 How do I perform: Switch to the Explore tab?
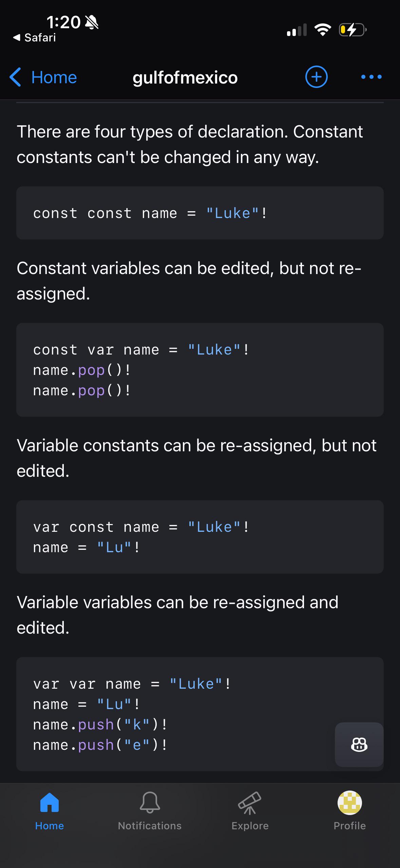tap(249, 815)
